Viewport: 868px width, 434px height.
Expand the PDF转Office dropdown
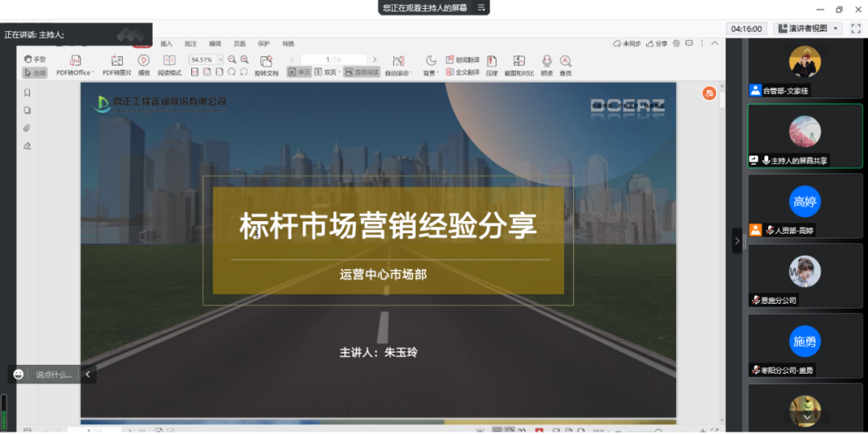click(93, 73)
